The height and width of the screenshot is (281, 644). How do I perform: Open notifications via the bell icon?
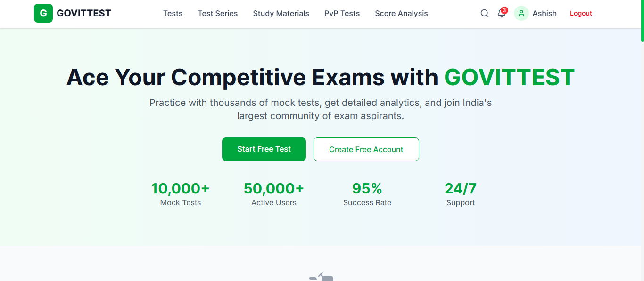pyautogui.click(x=501, y=14)
